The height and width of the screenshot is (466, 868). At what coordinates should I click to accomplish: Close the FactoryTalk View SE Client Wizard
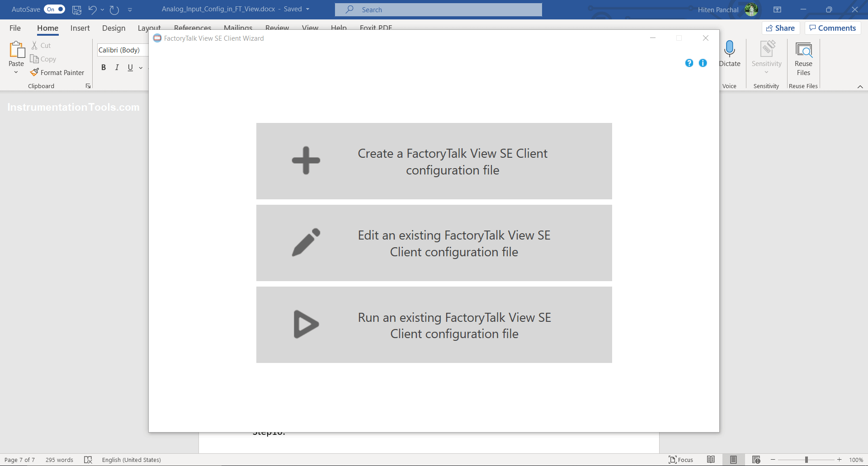[x=705, y=38]
